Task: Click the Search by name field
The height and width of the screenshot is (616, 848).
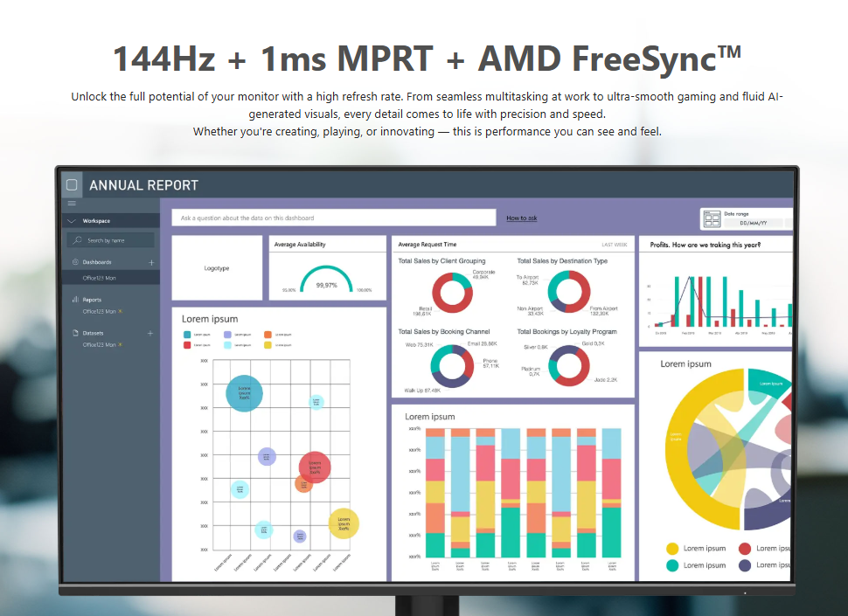Action: [110, 240]
